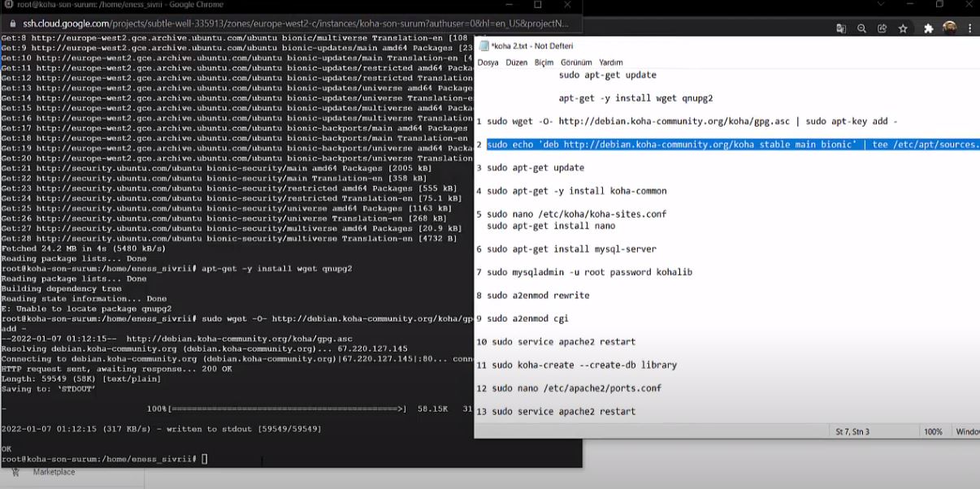Click the terminal prompt cursor in SSH window
The width and height of the screenshot is (980, 489).
coord(205,459)
